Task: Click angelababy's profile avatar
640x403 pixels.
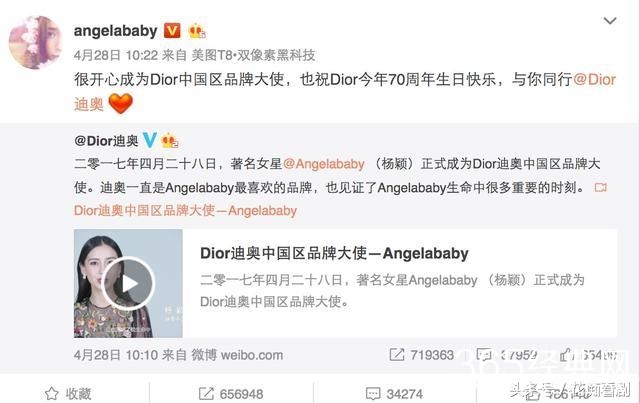Action: pos(36,42)
